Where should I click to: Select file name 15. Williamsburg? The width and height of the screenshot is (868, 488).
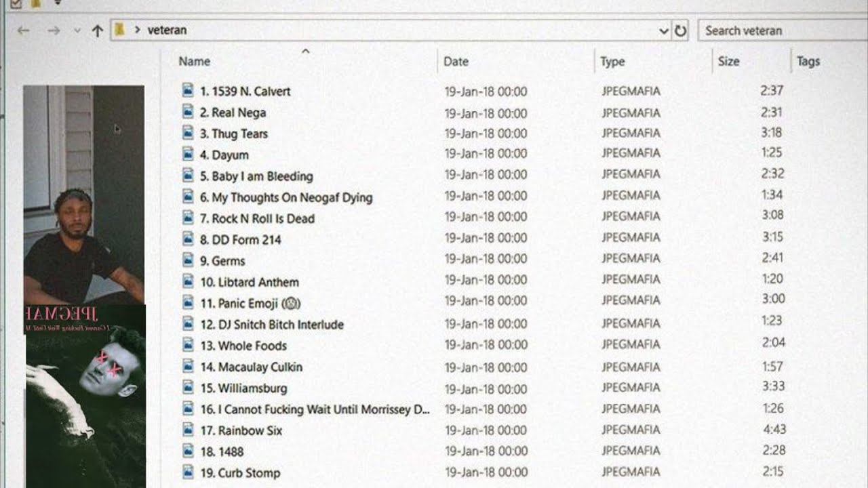243,388
